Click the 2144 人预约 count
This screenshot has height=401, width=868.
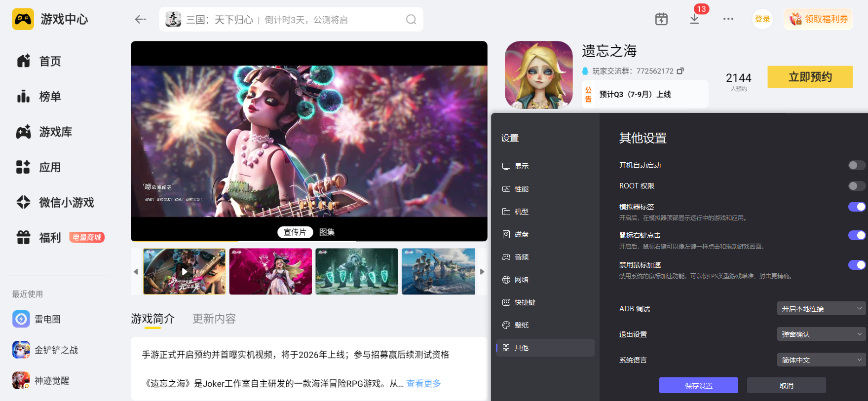pos(739,81)
